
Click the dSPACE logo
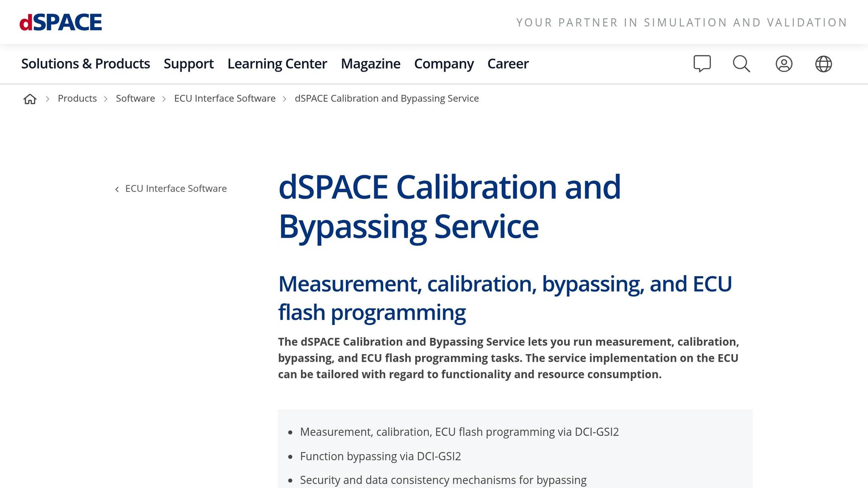pyautogui.click(x=61, y=22)
